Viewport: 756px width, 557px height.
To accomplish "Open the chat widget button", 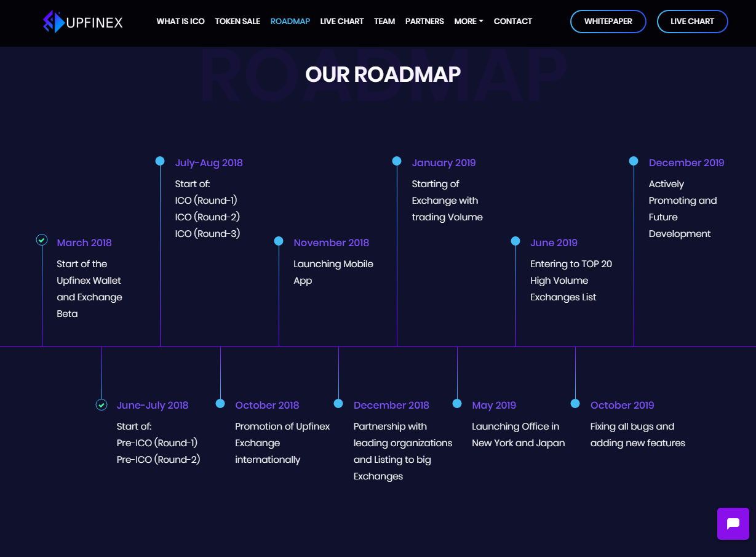I will pyautogui.click(x=733, y=524).
